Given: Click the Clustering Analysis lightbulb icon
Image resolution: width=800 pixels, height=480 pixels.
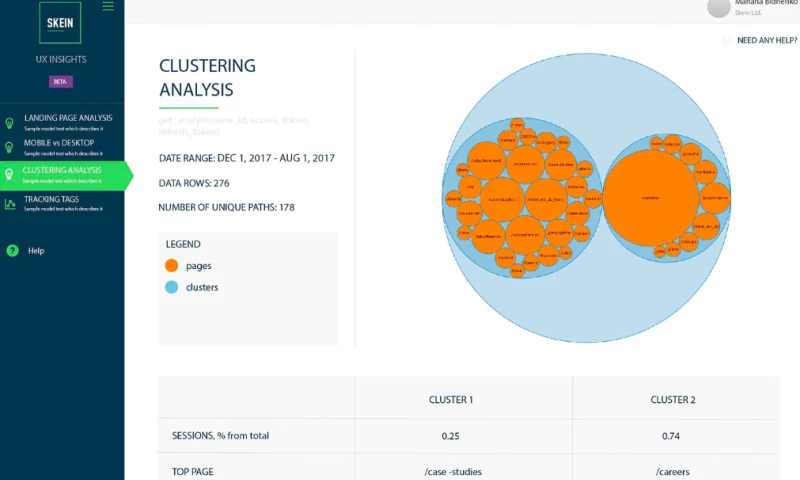Looking at the screenshot, I should [x=10, y=175].
